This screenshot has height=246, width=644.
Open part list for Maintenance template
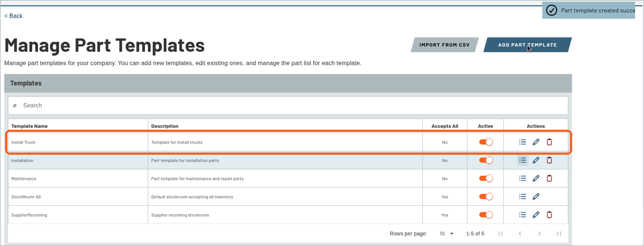(x=523, y=178)
